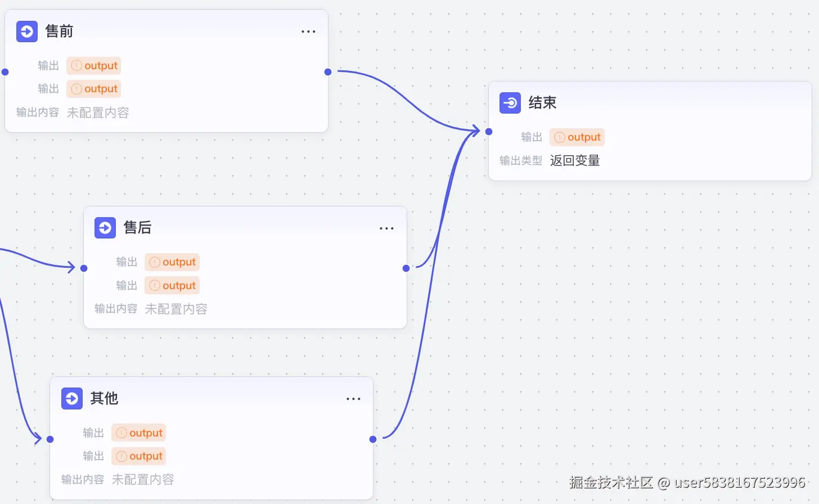Viewport: 819px width, 504px height.
Task: Select the output tag in 结束 node
Action: 577,137
